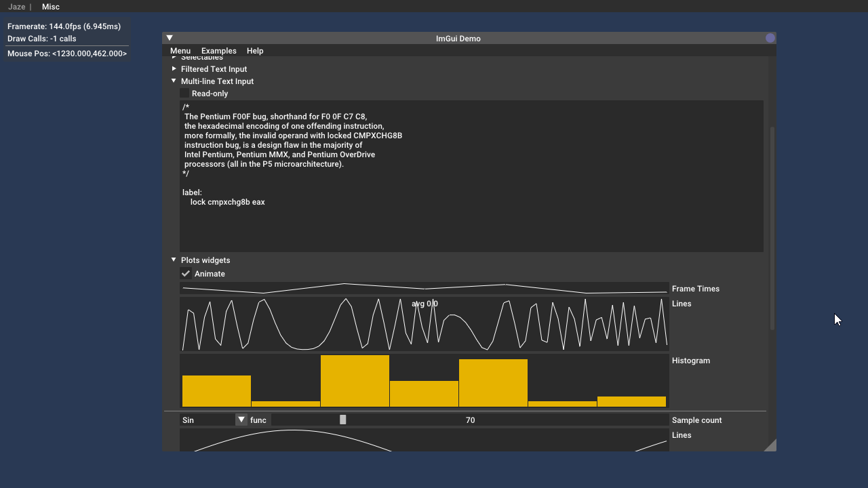Viewport: 868px width, 488px height.
Task: Click the Framerate readout text
Action: pyautogui.click(x=64, y=26)
